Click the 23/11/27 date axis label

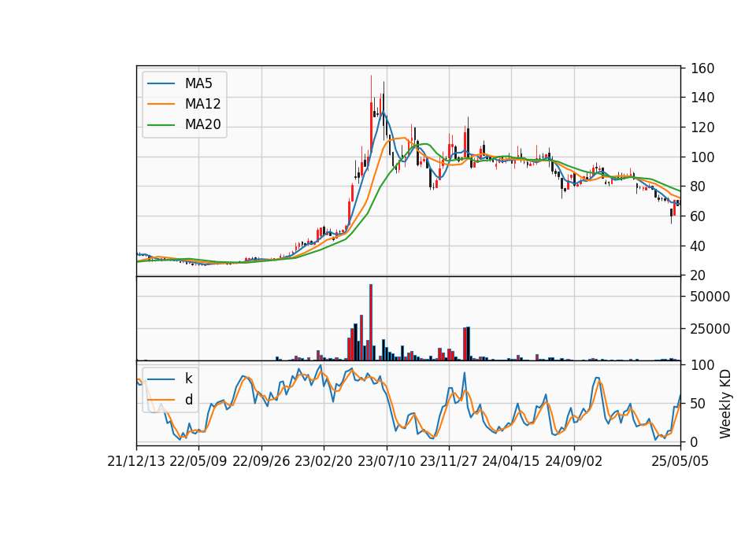point(448,461)
